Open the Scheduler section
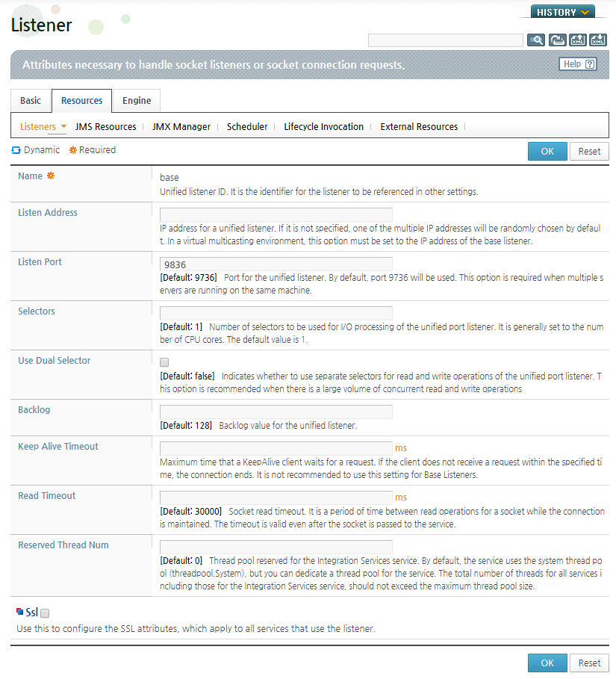This screenshot has width=616, height=679. point(247,126)
